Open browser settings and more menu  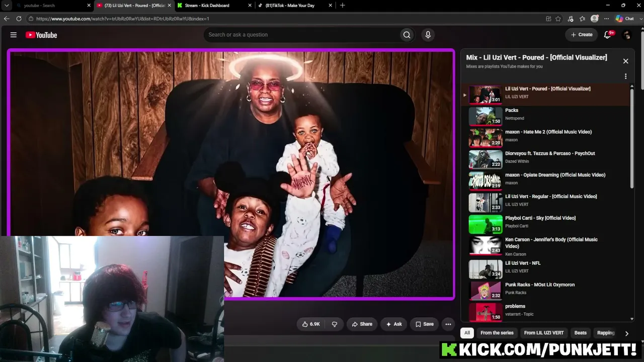(606, 19)
